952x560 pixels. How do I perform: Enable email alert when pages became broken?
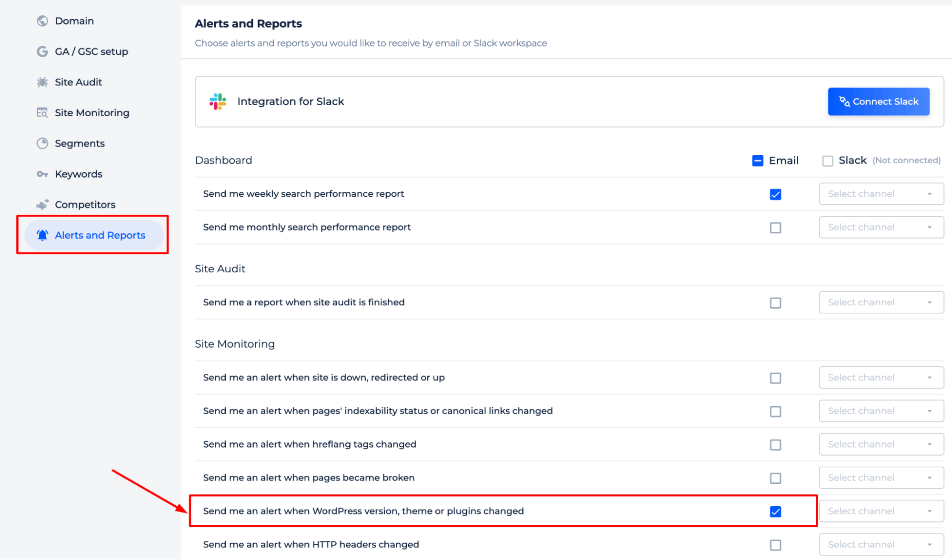(x=775, y=478)
